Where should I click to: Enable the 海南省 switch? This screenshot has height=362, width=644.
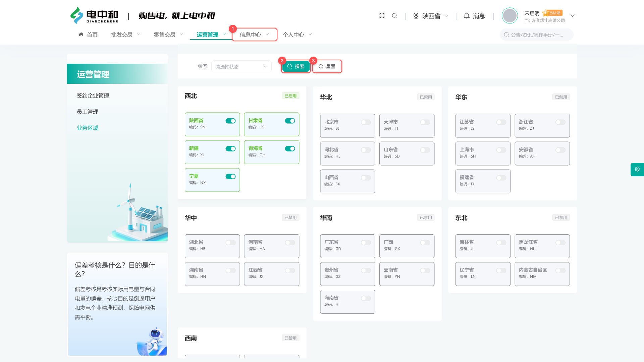(x=366, y=298)
